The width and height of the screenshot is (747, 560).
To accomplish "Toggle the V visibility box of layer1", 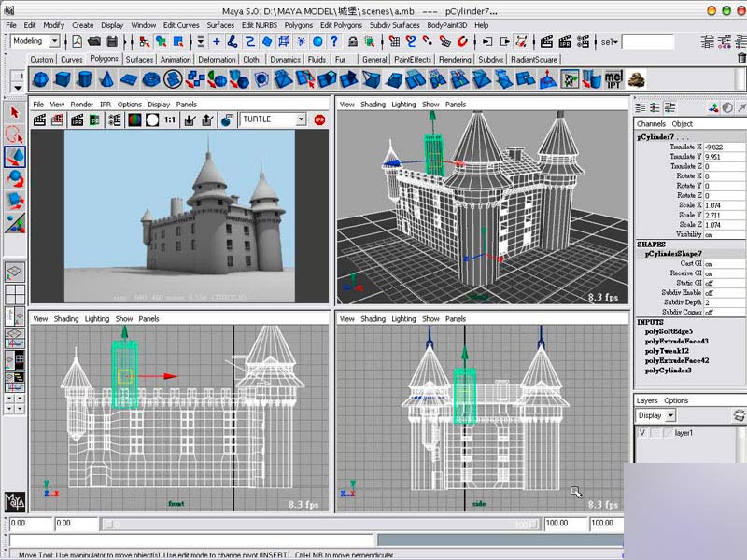I will [642, 433].
